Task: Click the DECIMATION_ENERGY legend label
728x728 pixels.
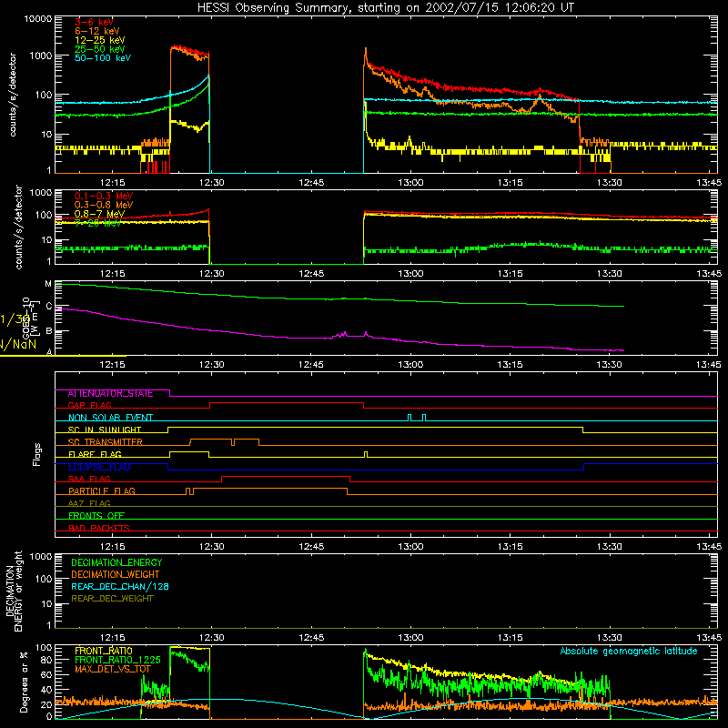Action: click(116, 562)
